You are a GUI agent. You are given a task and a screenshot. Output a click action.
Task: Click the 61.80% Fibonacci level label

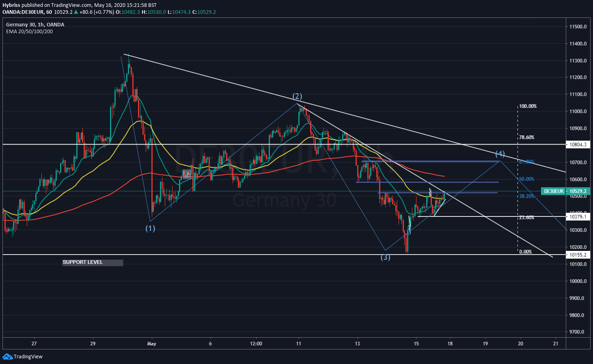[526, 162]
